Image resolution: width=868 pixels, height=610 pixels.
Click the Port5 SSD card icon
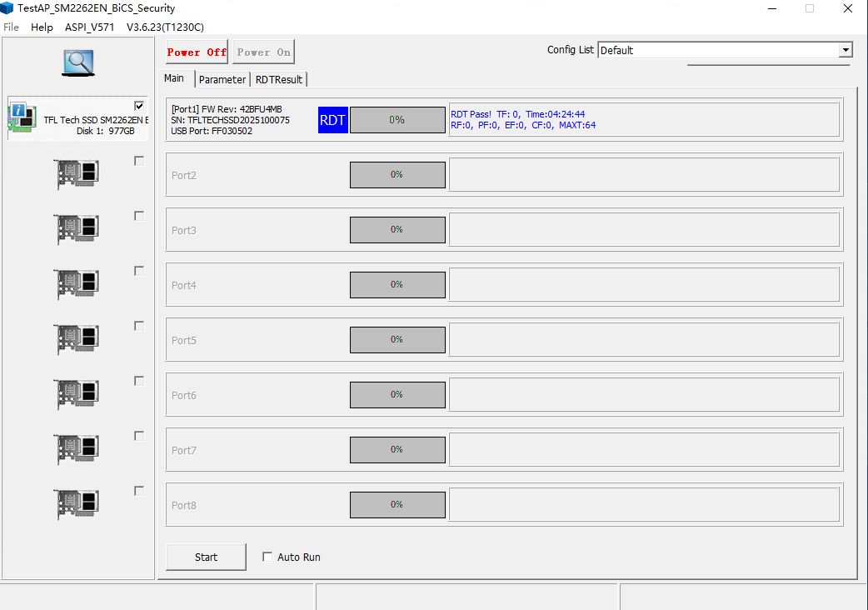click(77, 338)
